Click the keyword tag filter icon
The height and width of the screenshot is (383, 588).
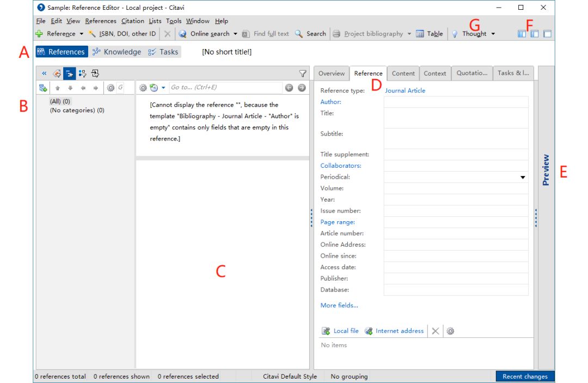(x=57, y=74)
